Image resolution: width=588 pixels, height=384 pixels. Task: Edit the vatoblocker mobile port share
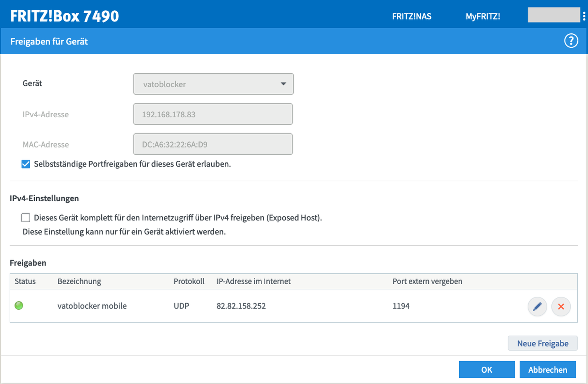(x=537, y=306)
